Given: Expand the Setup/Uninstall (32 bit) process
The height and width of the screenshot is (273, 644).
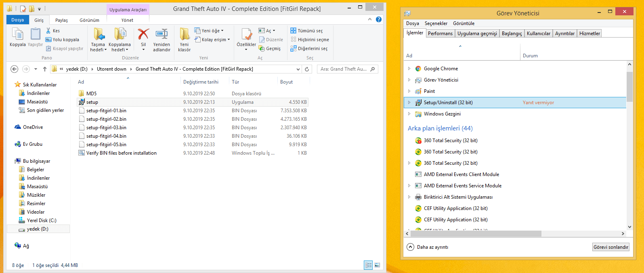Looking at the screenshot, I should point(409,103).
